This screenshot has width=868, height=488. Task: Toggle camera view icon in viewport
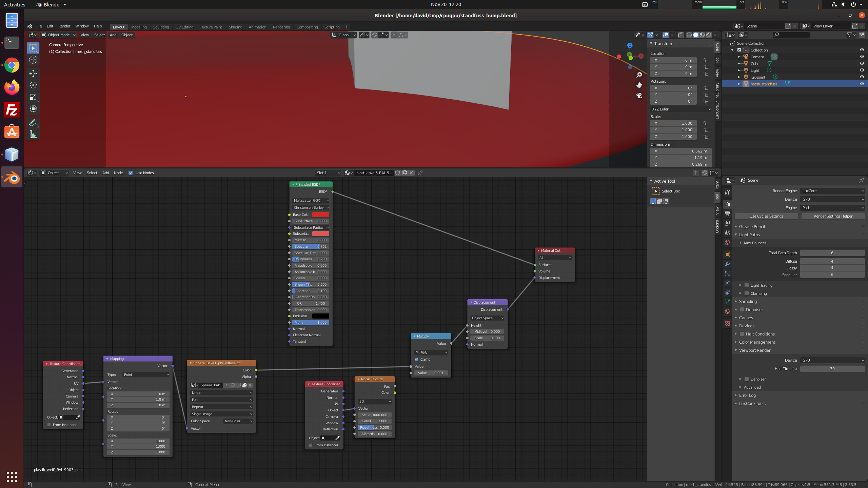[x=639, y=96]
